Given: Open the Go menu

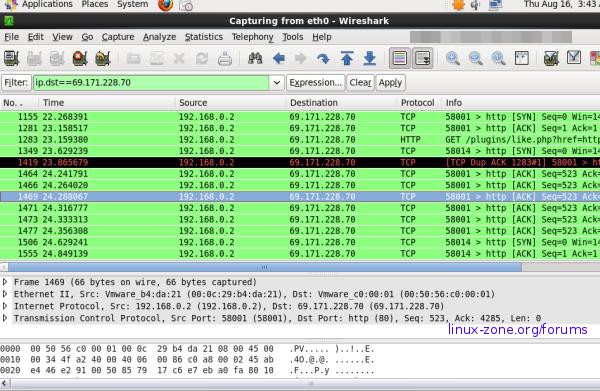Looking at the screenshot, I should pos(87,37).
